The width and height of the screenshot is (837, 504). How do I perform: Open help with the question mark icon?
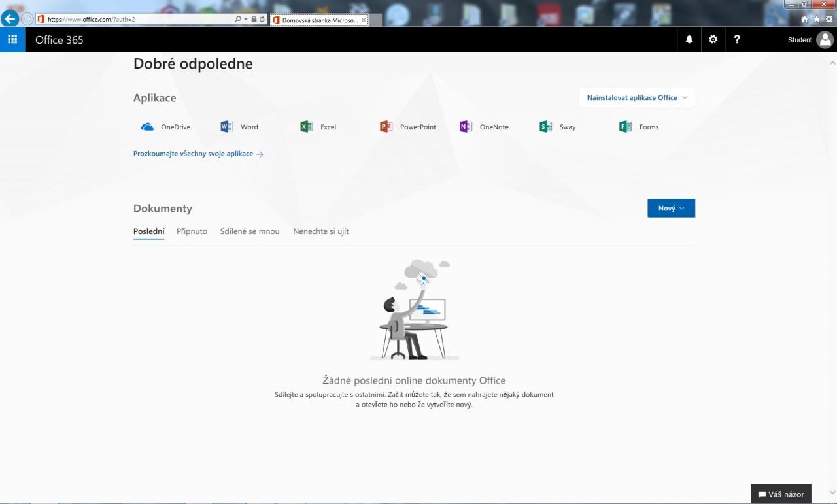coord(737,39)
